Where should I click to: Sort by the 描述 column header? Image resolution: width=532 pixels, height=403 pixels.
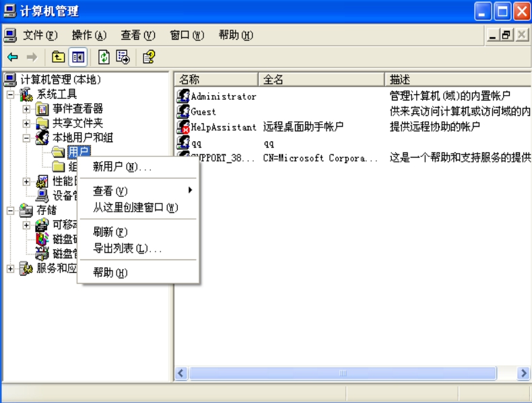tap(458, 80)
